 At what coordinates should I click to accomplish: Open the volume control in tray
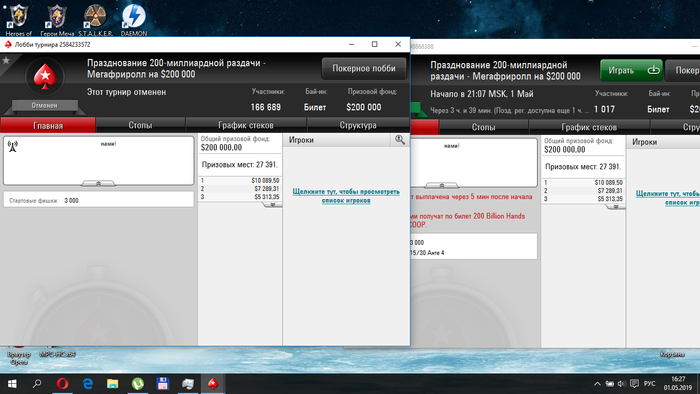[x=621, y=384]
